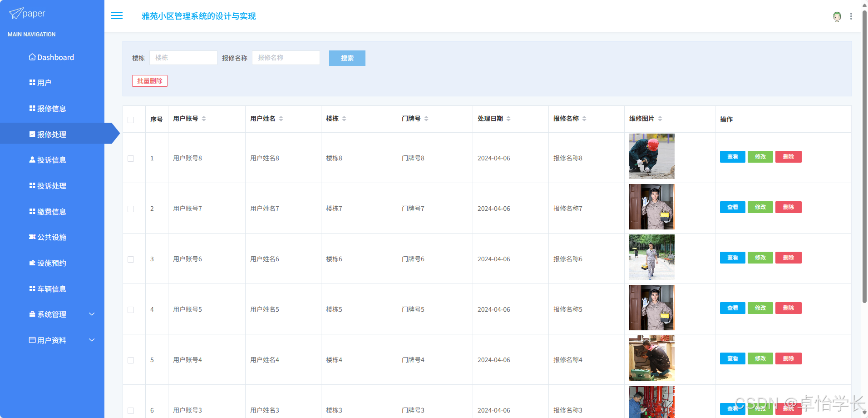Open the 报修信息 menu item
This screenshot has height=418, width=868.
click(x=52, y=109)
